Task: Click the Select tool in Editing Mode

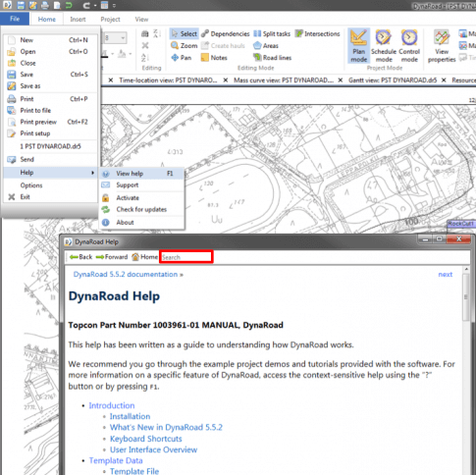Action: (x=185, y=33)
